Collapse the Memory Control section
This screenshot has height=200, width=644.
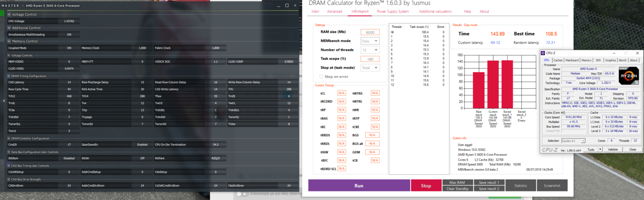(x=9, y=41)
